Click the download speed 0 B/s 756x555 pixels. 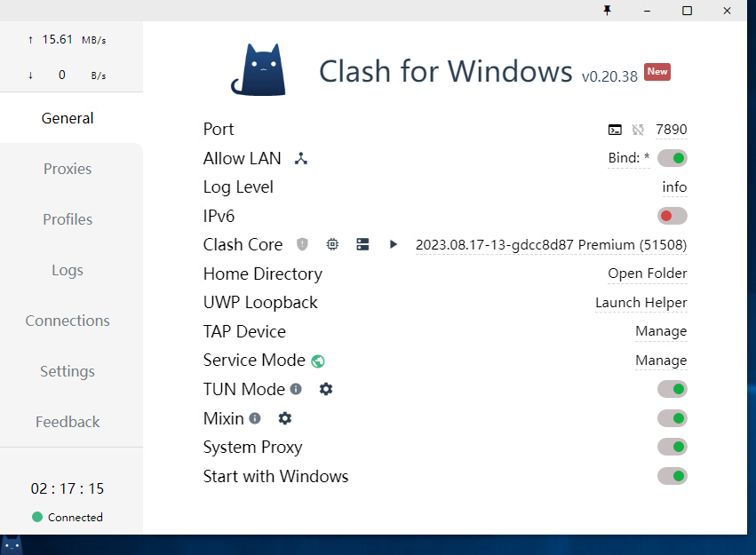(x=67, y=75)
